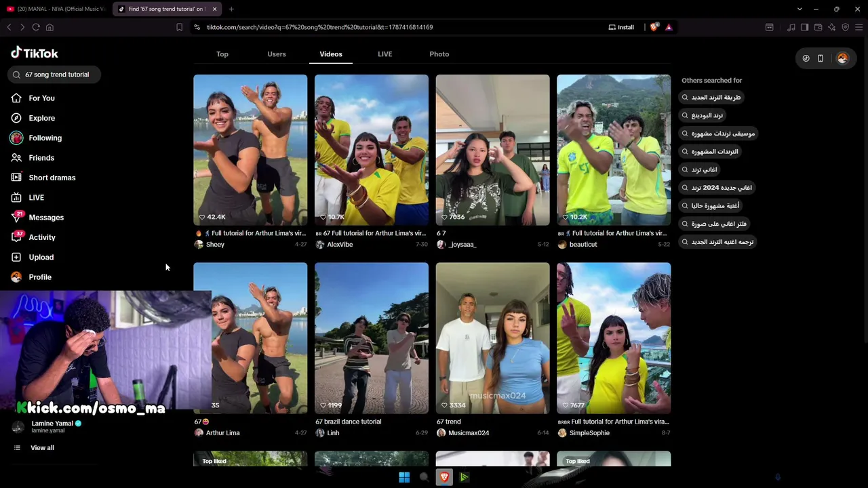868x488 pixels.
Task: Open Brave Shields panel
Action: (654, 27)
